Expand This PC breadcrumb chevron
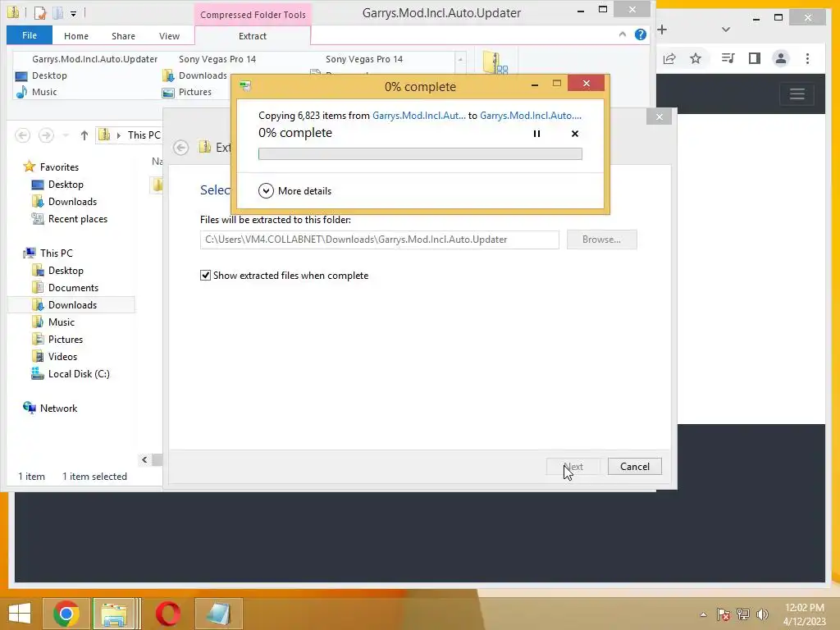The width and height of the screenshot is (840, 630). coord(118,135)
